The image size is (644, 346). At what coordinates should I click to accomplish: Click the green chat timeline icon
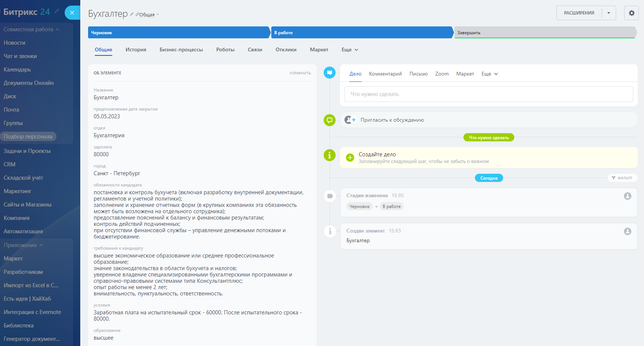[330, 120]
